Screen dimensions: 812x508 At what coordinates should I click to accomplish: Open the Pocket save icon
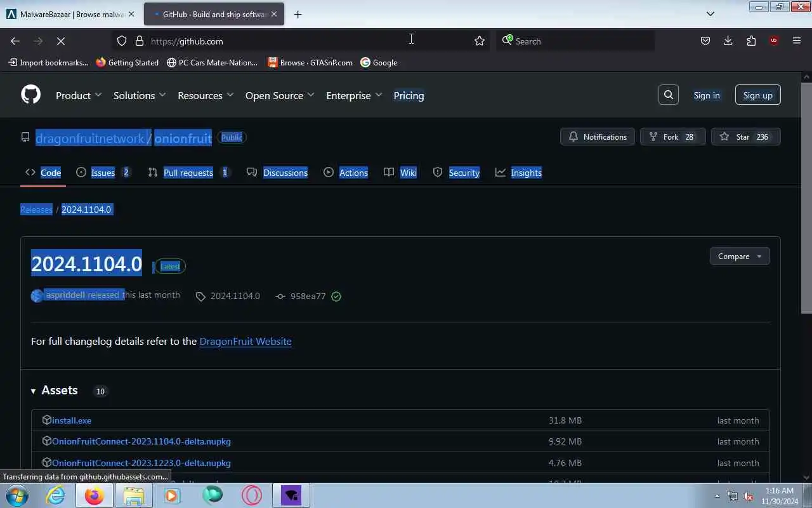click(x=705, y=41)
